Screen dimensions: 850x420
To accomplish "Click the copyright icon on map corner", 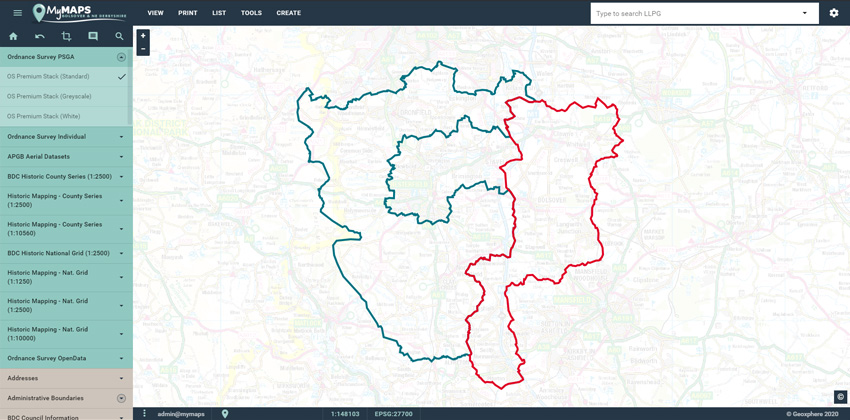I will [840, 397].
